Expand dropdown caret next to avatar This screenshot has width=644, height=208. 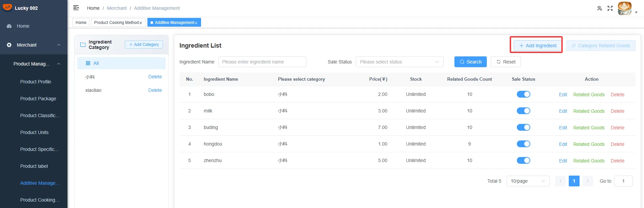[x=636, y=12]
